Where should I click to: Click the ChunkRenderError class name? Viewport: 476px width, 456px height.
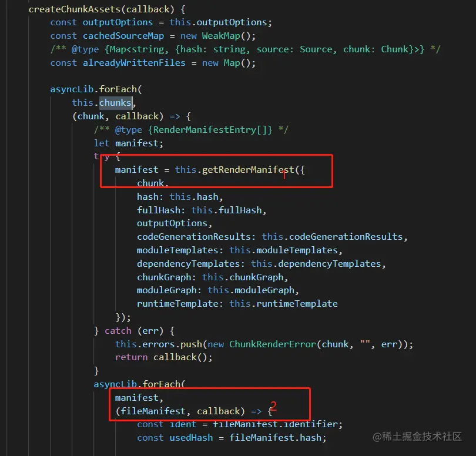pyautogui.click(x=273, y=344)
